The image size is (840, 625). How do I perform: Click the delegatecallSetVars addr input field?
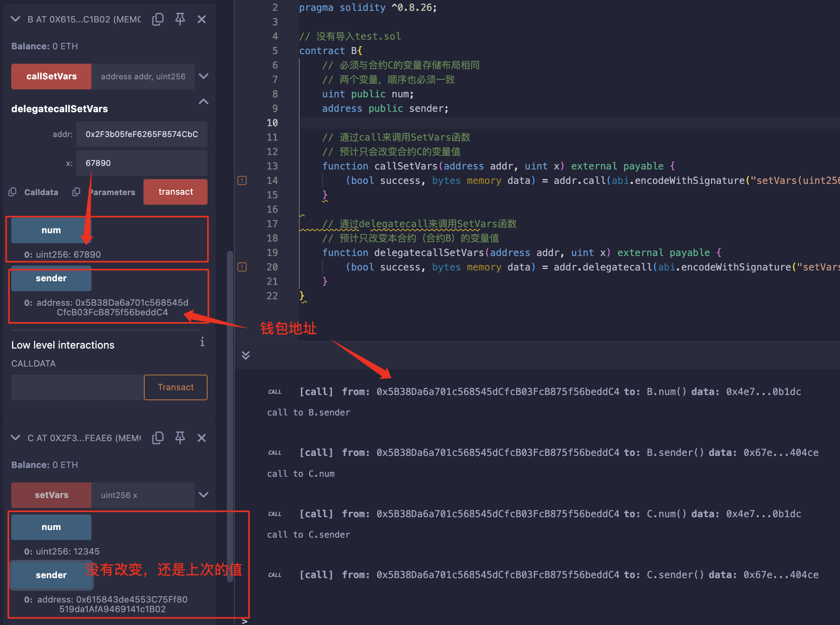tap(142, 134)
